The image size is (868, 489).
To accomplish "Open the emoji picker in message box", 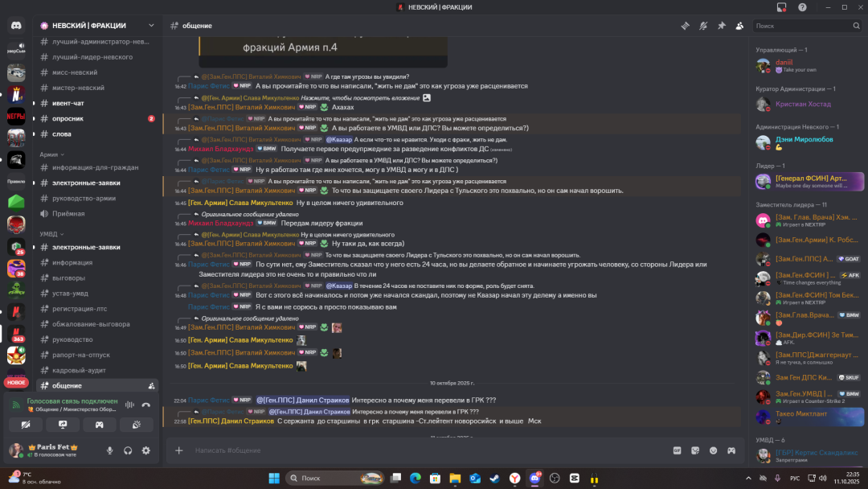I will coord(713,450).
